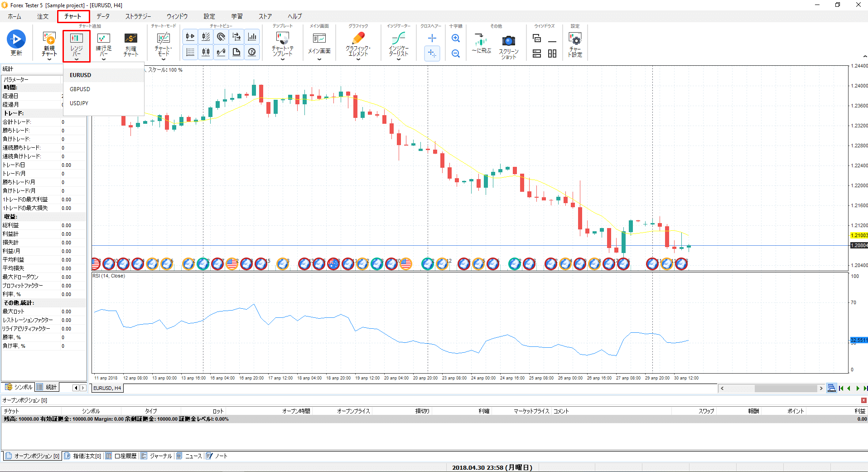Click the horizontal chart scrollbar
Screen dimensions: 868x472
point(771,389)
